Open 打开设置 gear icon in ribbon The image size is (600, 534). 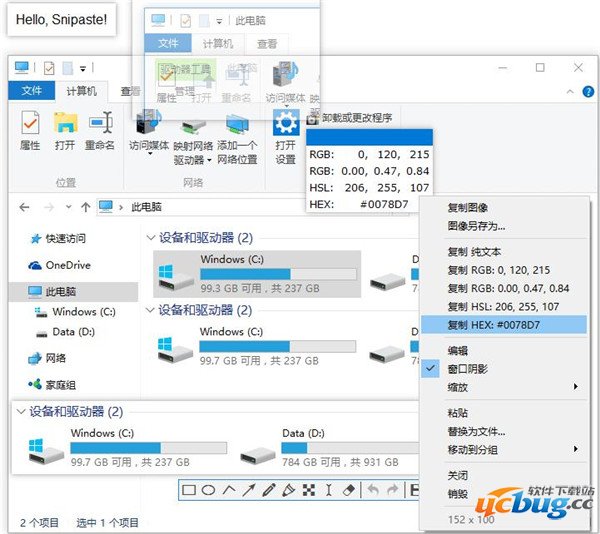pos(286,122)
